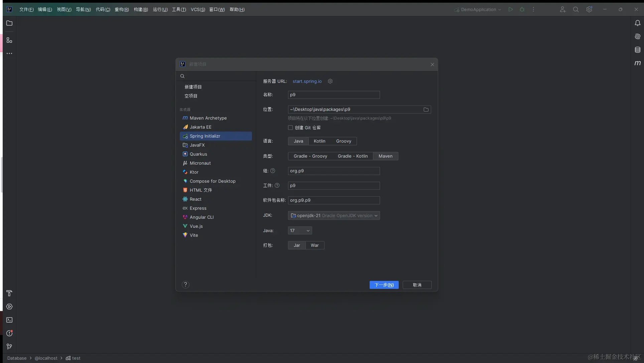
Task: Open the Maven tool window icon
Action: pyautogui.click(x=638, y=63)
